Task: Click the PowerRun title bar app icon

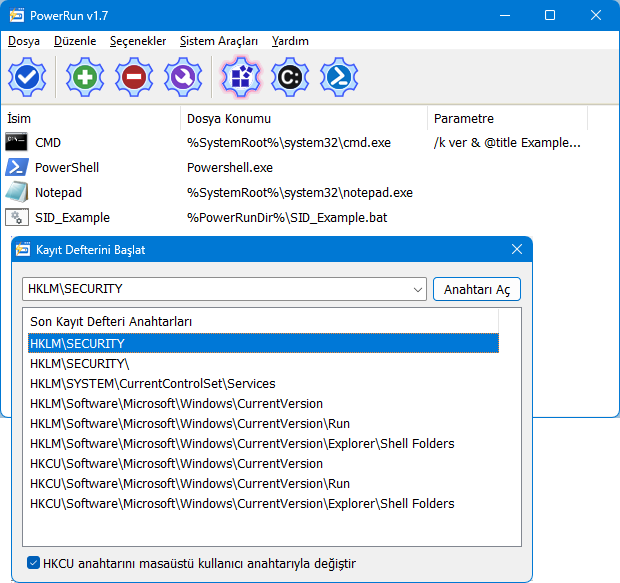Action: pyautogui.click(x=17, y=15)
